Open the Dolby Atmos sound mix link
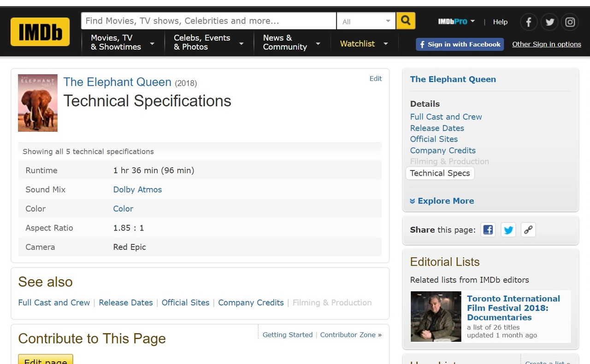 tap(137, 189)
